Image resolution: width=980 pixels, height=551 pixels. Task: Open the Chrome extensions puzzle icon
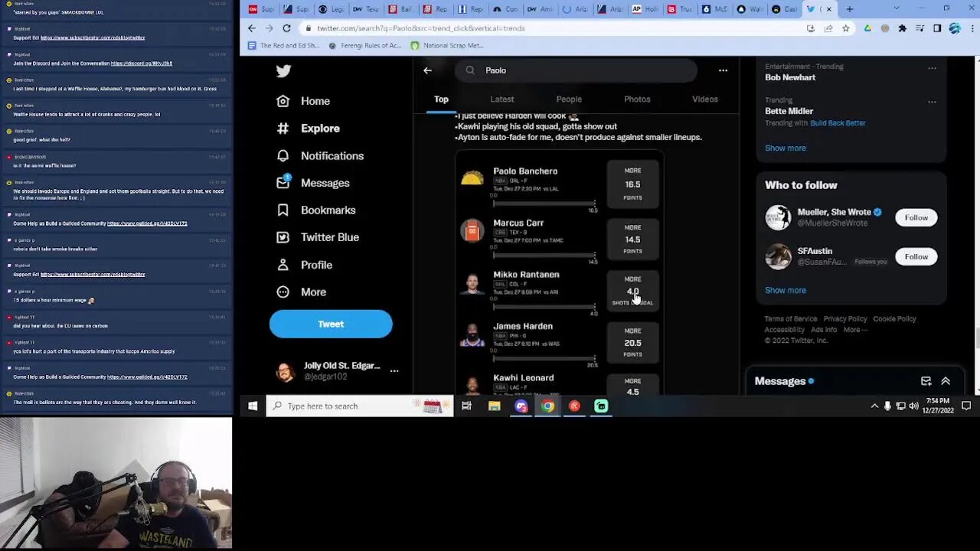point(902,28)
